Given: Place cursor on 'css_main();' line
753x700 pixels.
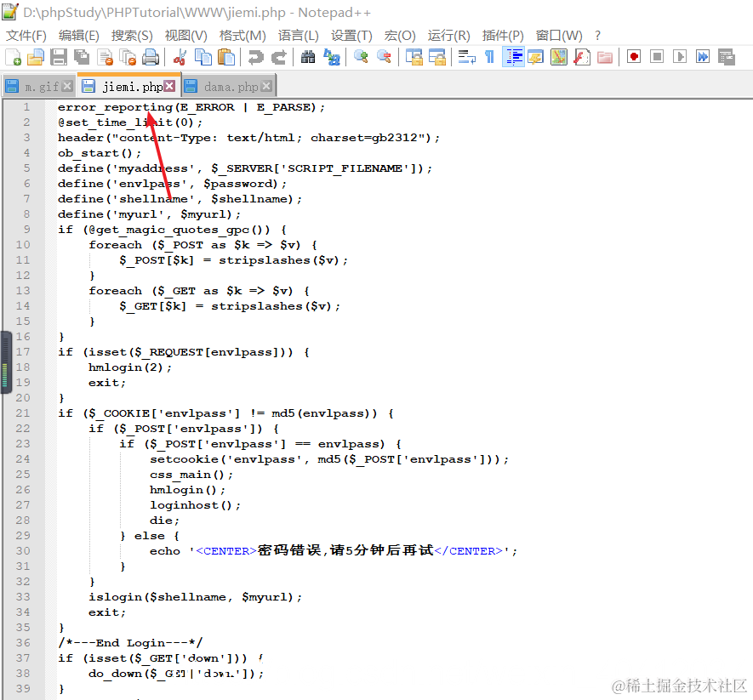Looking at the screenshot, I should click(191, 475).
